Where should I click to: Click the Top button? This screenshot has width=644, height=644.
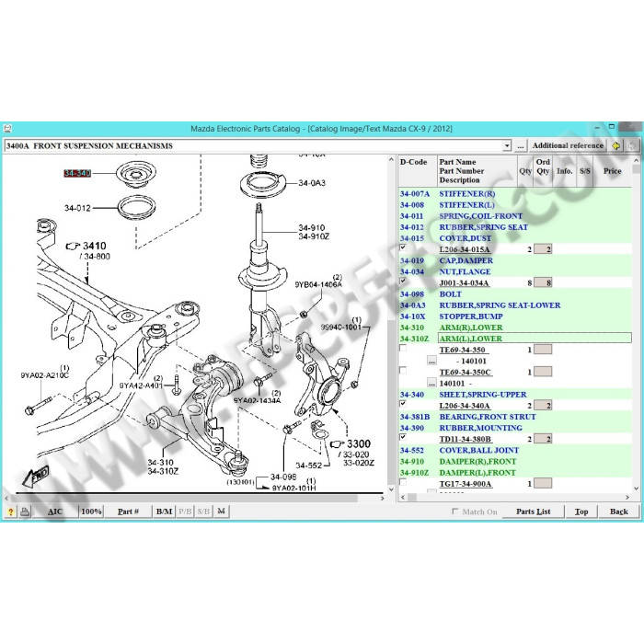[581, 512]
